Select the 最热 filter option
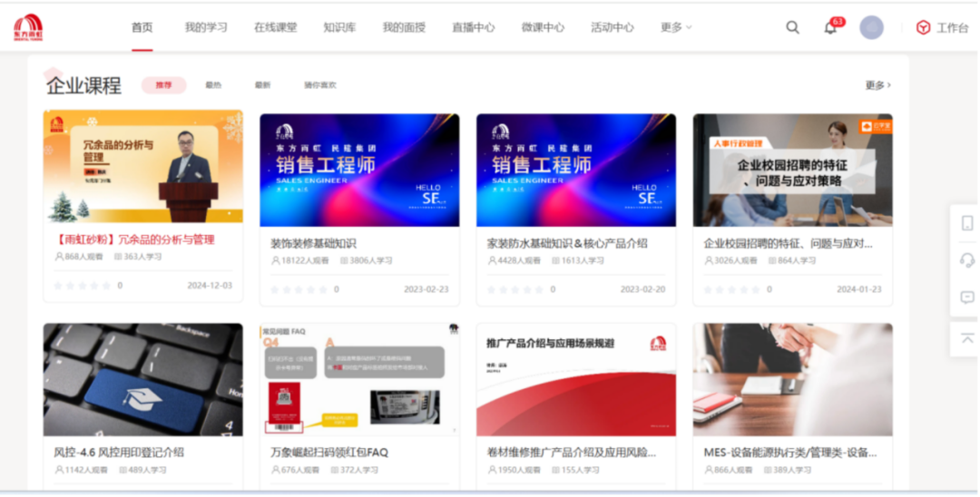The width and height of the screenshot is (980, 497). [x=213, y=85]
